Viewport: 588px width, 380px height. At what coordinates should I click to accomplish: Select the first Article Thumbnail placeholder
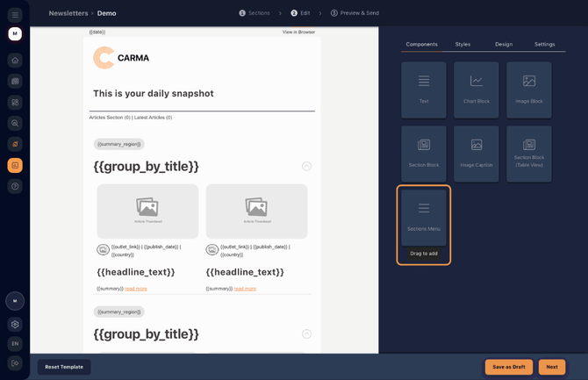(x=147, y=212)
